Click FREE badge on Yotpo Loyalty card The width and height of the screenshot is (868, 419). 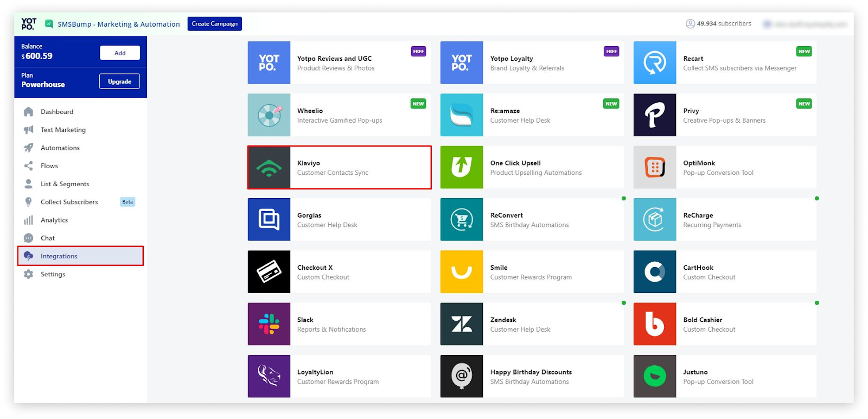611,52
